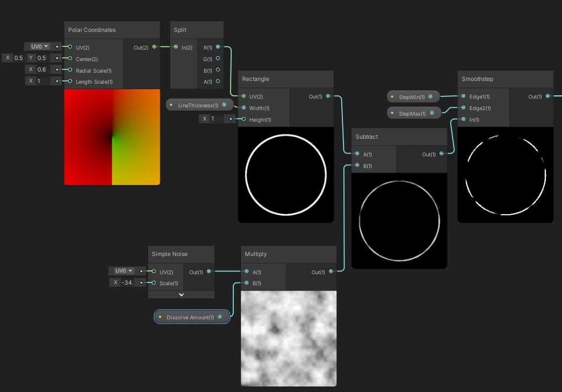Image resolution: width=562 pixels, height=392 pixels.
Task: Click the Split node R(1) output port
Action: [218, 47]
